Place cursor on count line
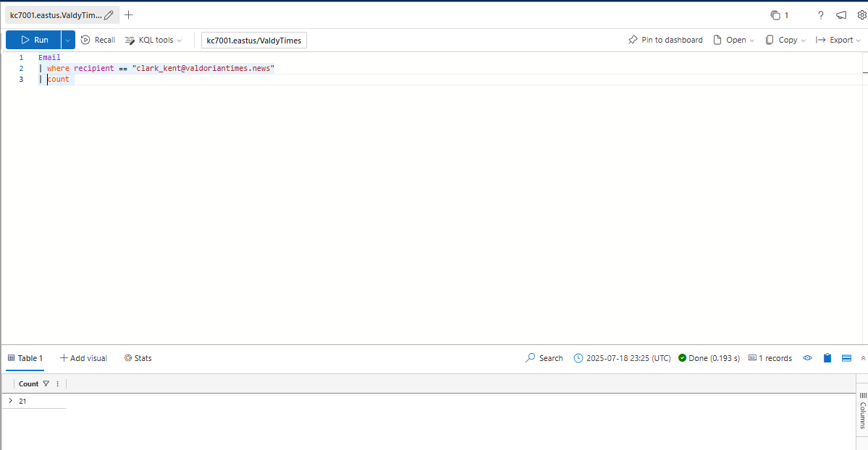868x450 pixels. tap(58, 79)
